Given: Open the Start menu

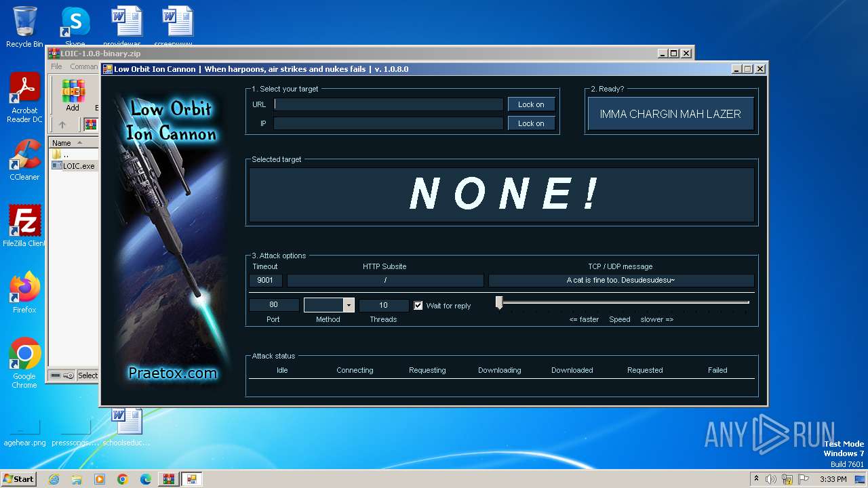Looking at the screenshot, I should coord(19,479).
